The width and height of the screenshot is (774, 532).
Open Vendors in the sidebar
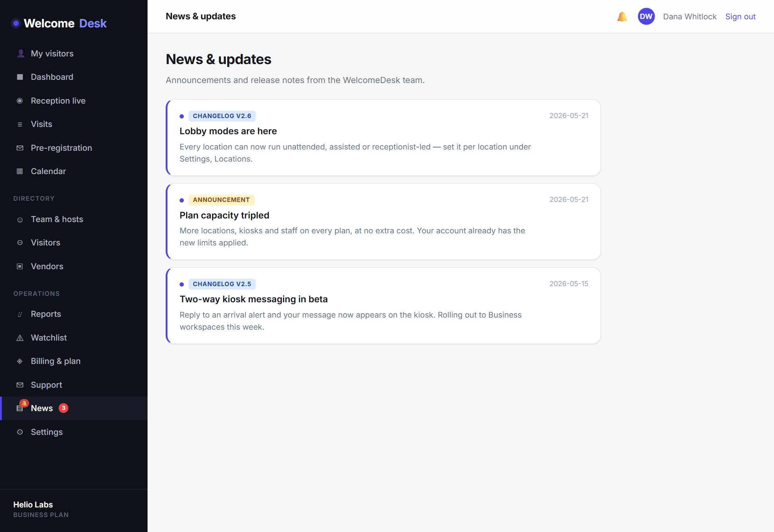point(74,266)
